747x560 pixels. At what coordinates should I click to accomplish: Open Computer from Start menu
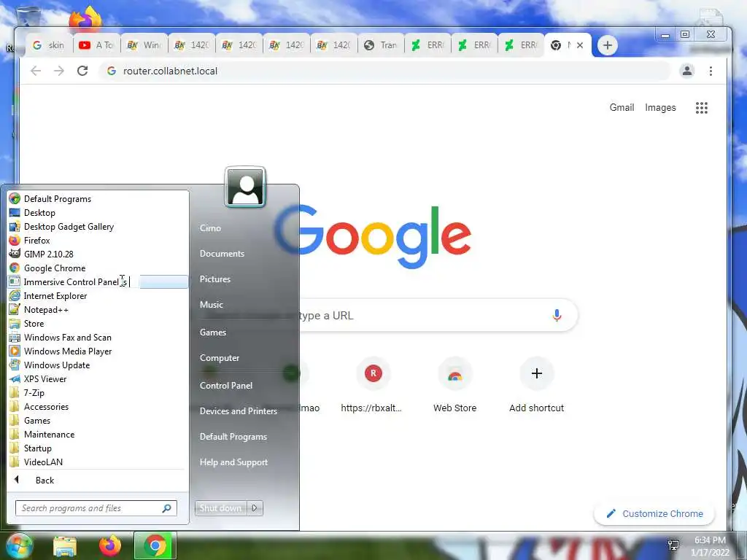(x=219, y=357)
